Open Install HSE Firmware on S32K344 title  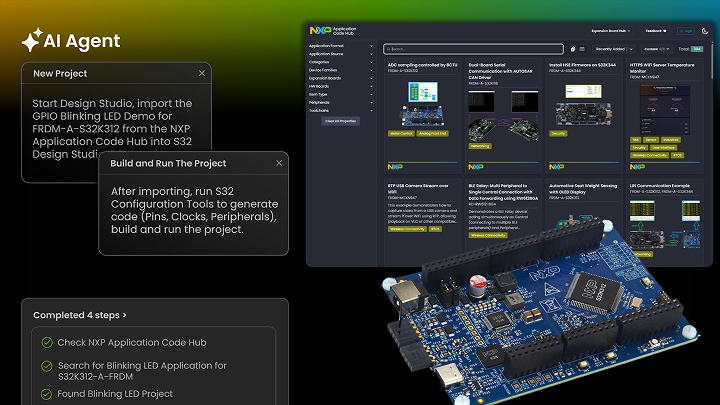(583, 65)
